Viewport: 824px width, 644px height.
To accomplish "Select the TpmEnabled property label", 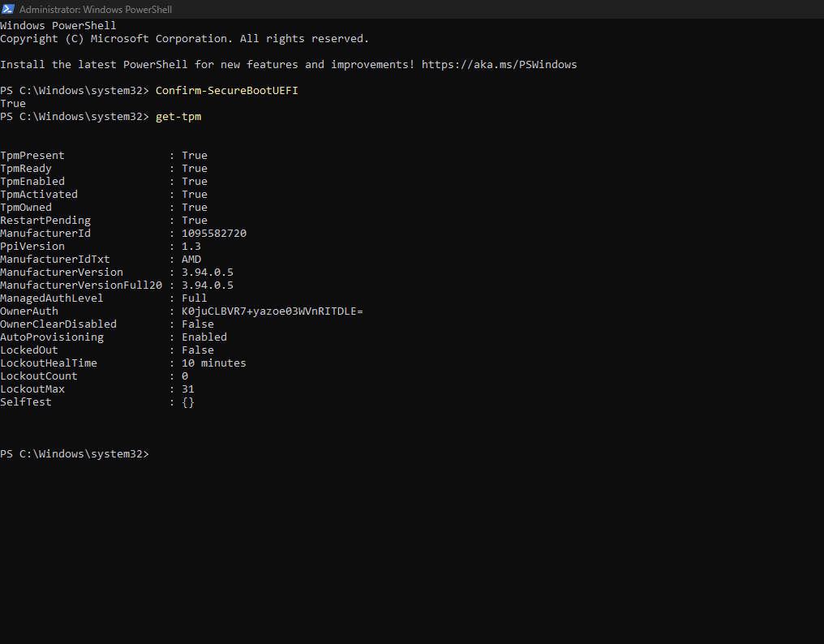I will tap(32, 182).
